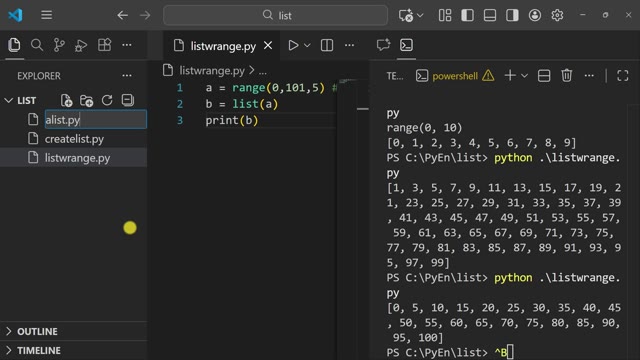The image size is (640, 360).
Task: Open the Run and Debug view
Action: click(81, 45)
